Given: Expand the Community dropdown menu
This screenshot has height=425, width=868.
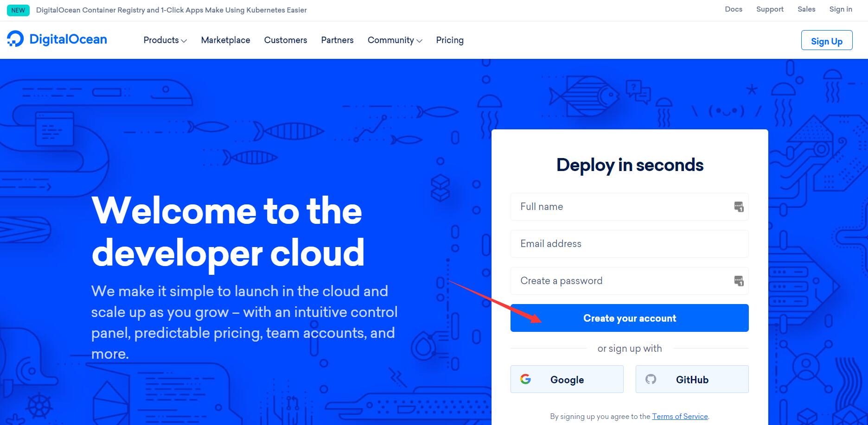Looking at the screenshot, I should pos(395,40).
